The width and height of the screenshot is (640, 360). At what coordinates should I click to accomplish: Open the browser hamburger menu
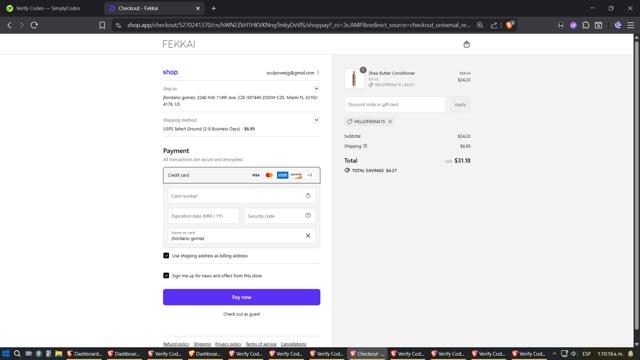[x=631, y=25]
